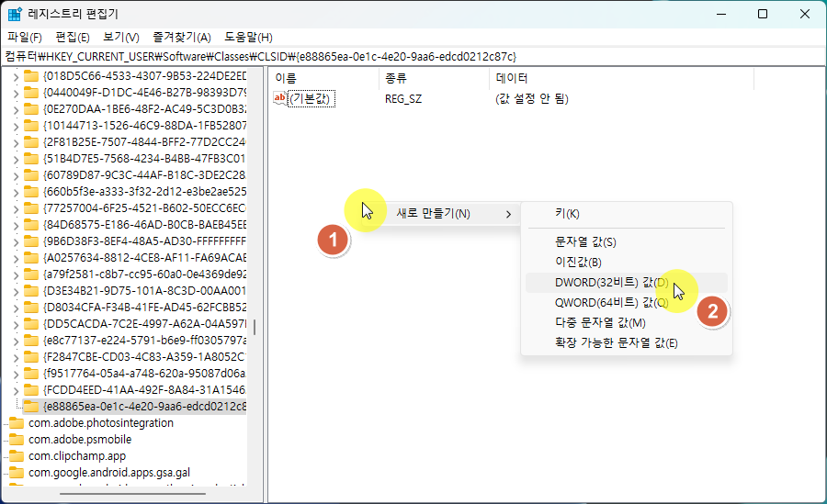The height and width of the screenshot is (504, 827).
Task: Expand the {0E270DAA-1BE6-48F2 key
Action: [x=16, y=109]
